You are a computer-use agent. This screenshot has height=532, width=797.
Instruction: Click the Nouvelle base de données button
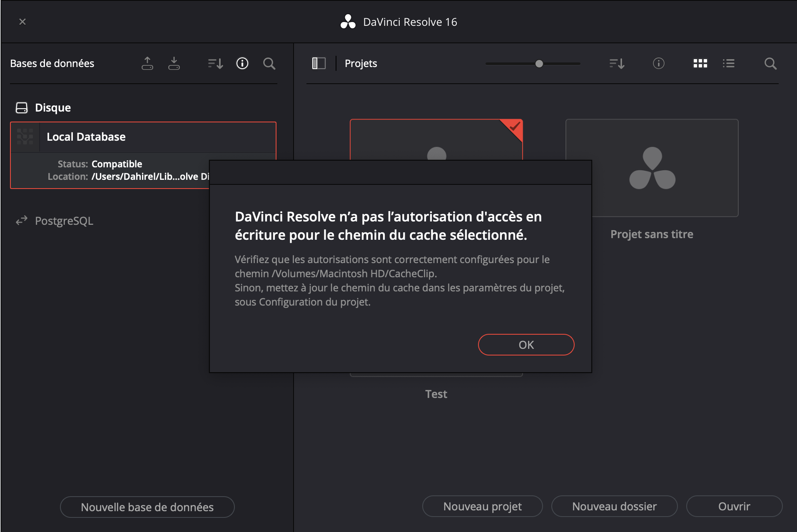(x=147, y=507)
